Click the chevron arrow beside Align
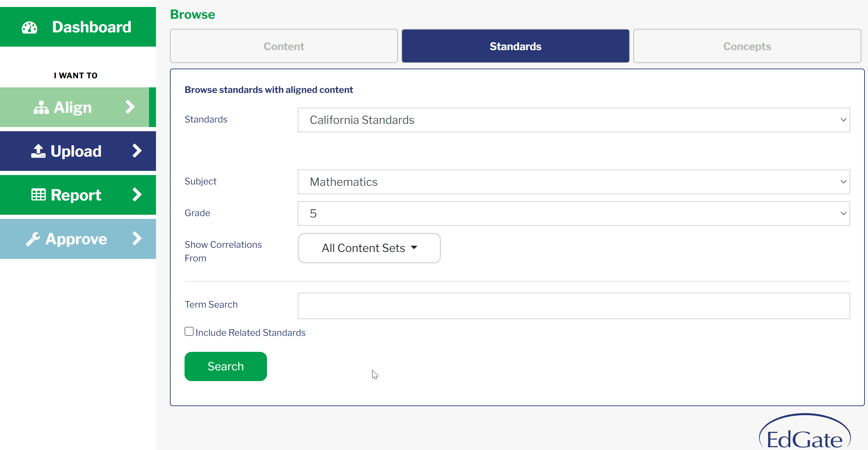868x450 pixels. coord(130,107)
